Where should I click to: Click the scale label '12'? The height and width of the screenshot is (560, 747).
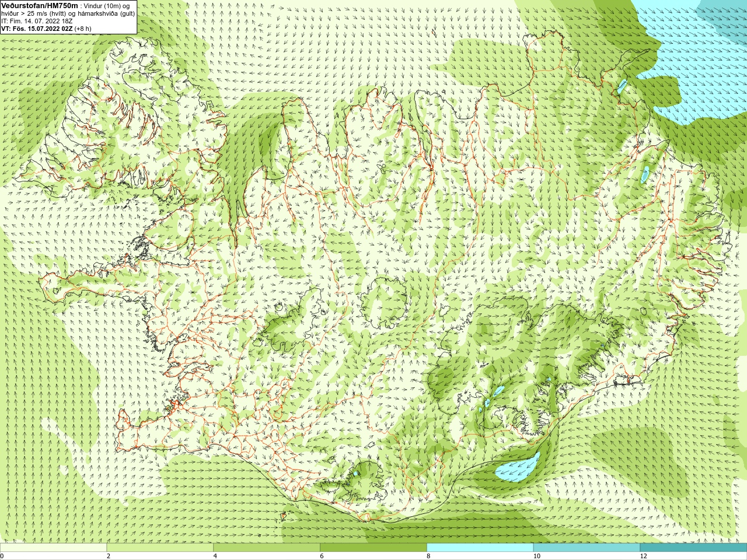(x=643, y=556)
